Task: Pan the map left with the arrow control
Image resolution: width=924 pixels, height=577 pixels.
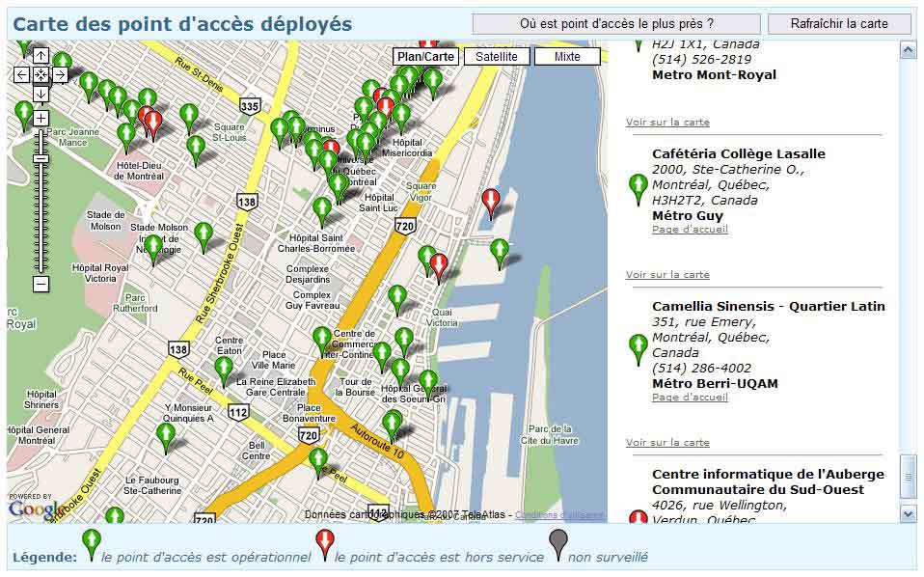Action: [x=22, y=75]
